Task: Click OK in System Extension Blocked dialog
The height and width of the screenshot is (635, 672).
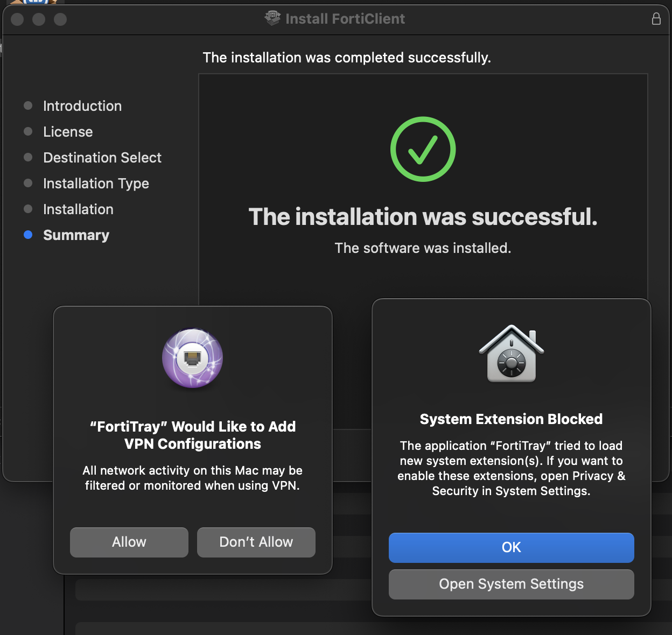Action: click(x=511, y=547)
